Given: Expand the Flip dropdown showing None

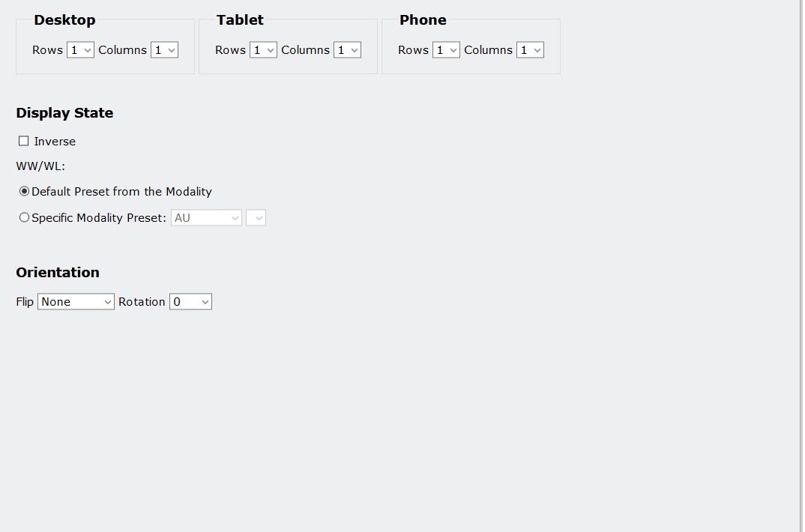Looking at the screenshot, I should pos(76,302).
